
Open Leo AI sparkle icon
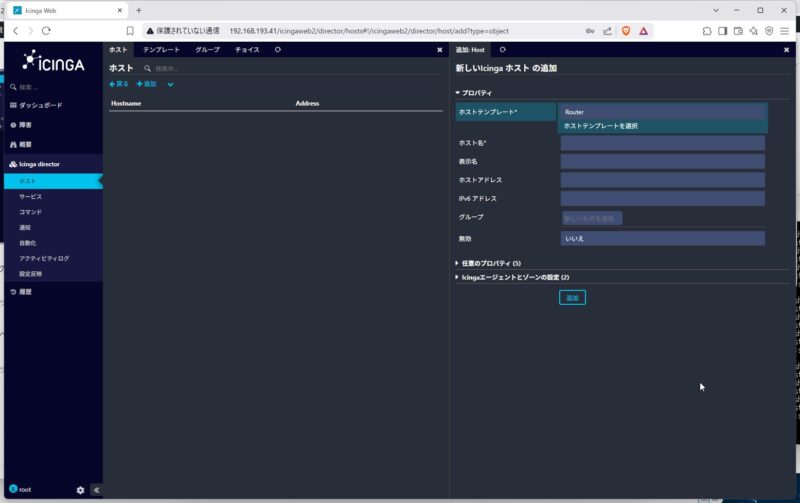click(x=754, y=31)
